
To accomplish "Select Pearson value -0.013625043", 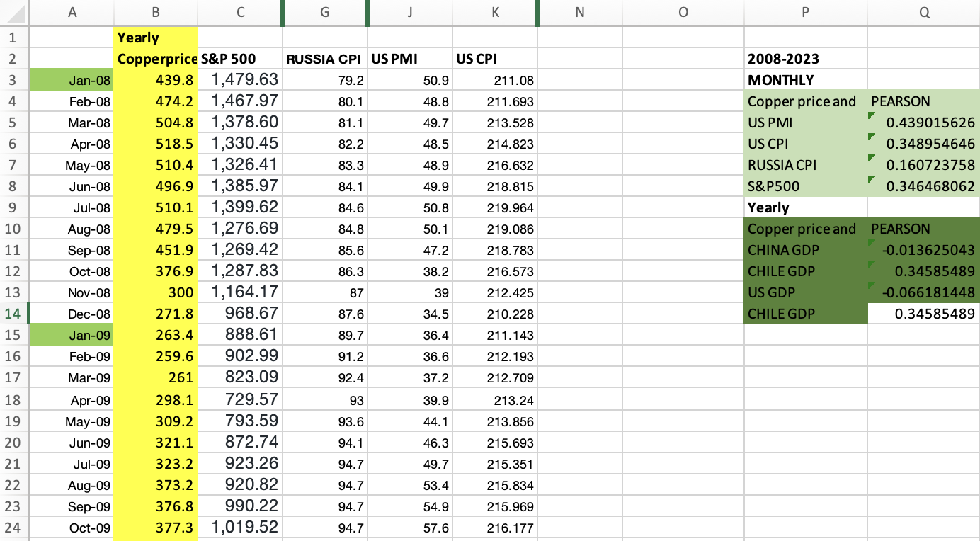I will [x=923, y=250].
